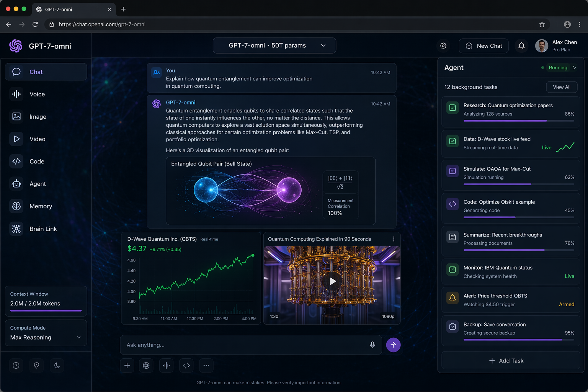
Task: Send message with purple arrow button
Action: pyautogui.click(x=393, y=345)
